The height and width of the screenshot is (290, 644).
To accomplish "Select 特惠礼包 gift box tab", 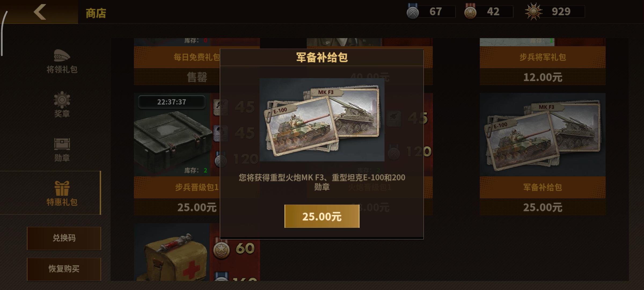I will (x=62, y=188).
